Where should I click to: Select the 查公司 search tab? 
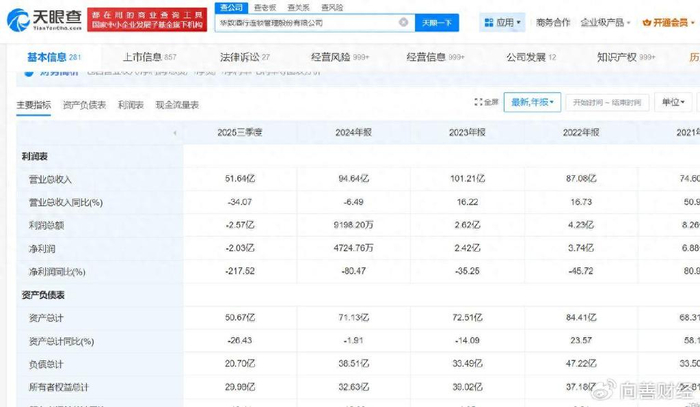click(231, 8)
